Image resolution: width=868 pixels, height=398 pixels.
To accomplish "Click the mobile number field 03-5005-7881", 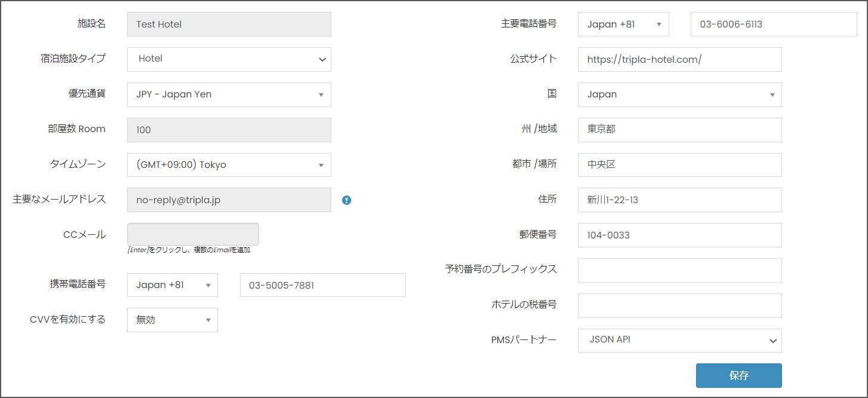I will (322, 285).
